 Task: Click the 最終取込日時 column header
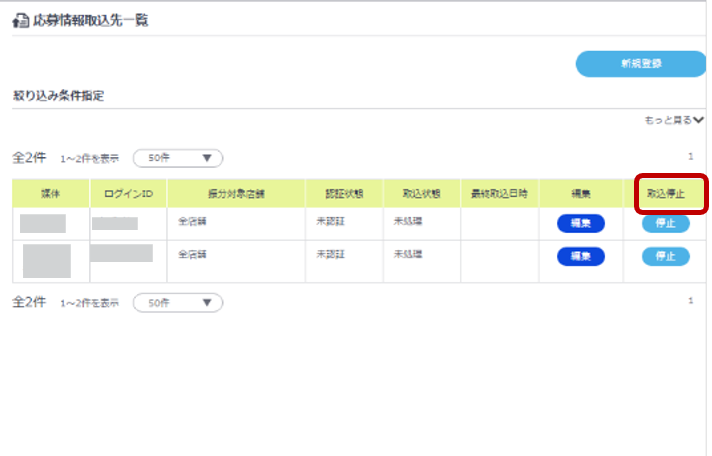[498, 192]
